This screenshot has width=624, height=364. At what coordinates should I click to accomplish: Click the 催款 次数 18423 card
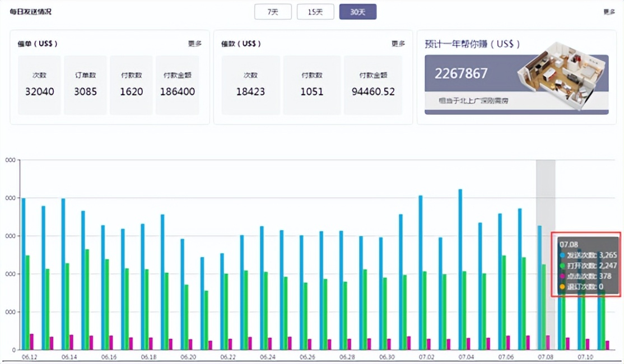[250, 85]
